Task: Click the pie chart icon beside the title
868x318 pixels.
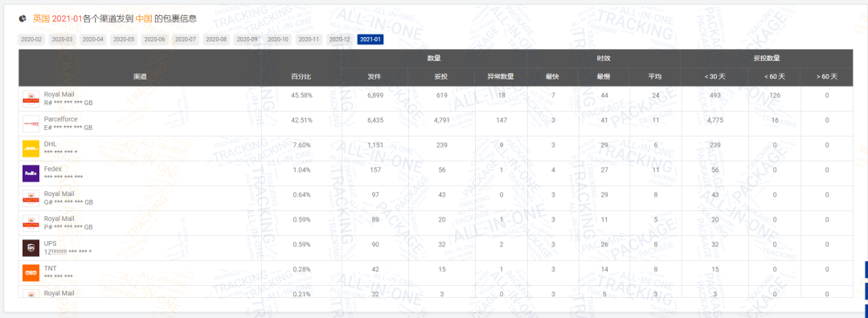Action: pos(23,18)
